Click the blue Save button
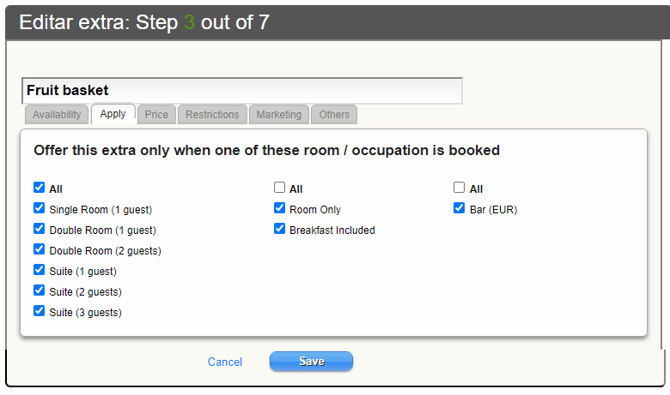Screen dimensions: 670x395 coord(311,361)
